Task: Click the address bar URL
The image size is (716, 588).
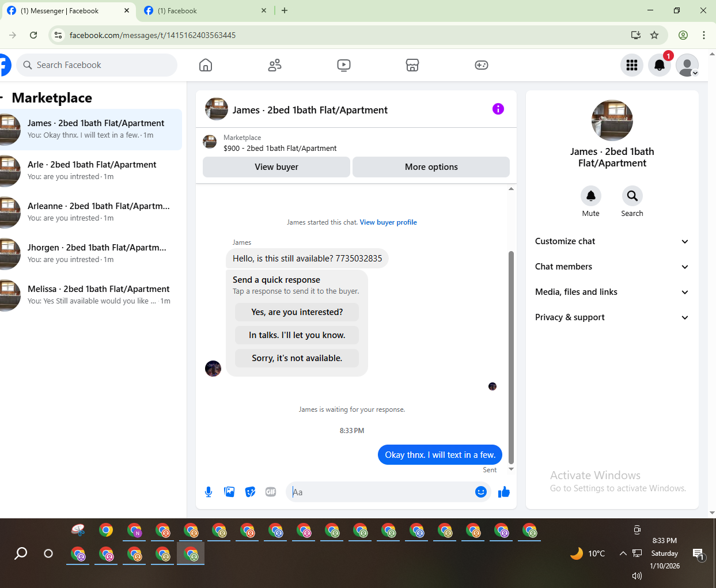Action: (153, 35)
